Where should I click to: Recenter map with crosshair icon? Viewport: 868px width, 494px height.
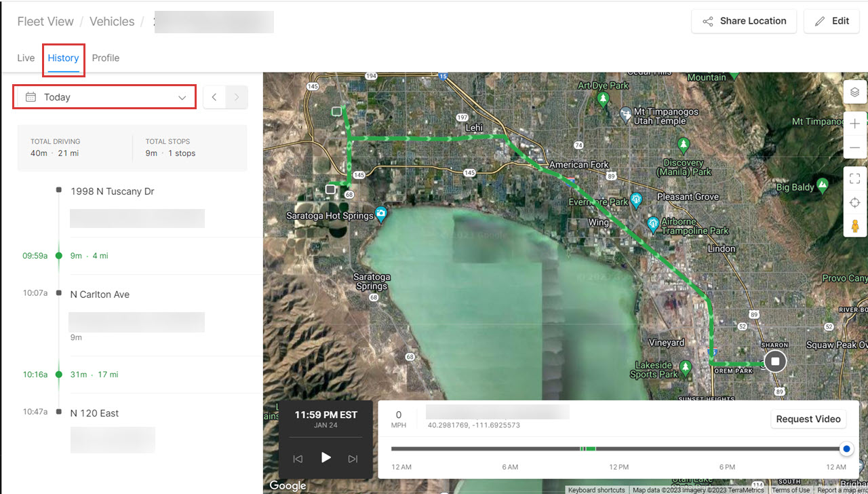tap(855, 203)
